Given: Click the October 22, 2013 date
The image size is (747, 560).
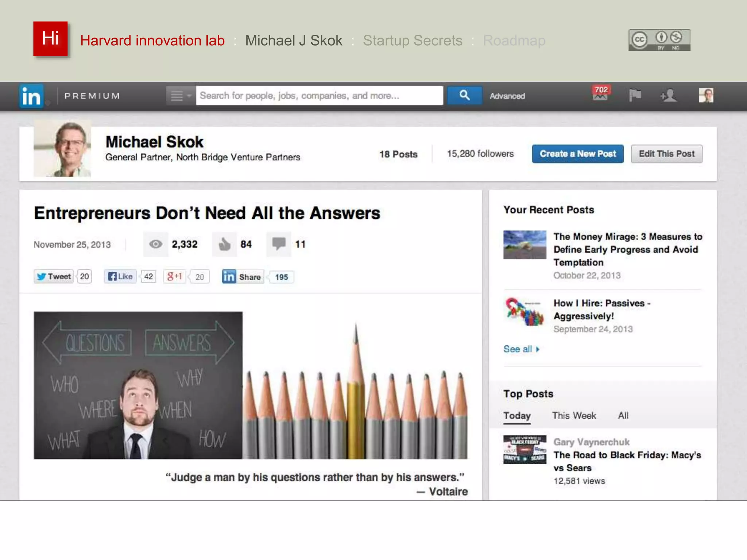Looking at the screenshot, I should click(x=587, y=276).
